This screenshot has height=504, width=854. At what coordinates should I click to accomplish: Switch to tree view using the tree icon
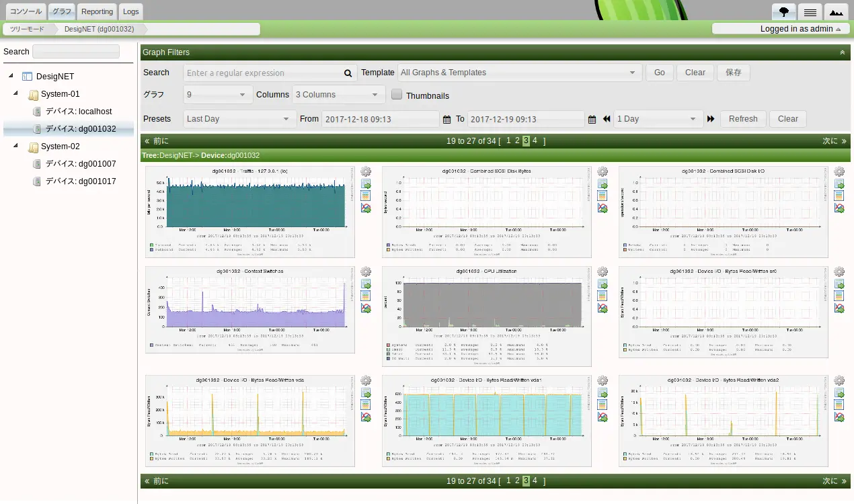point(784,12)
